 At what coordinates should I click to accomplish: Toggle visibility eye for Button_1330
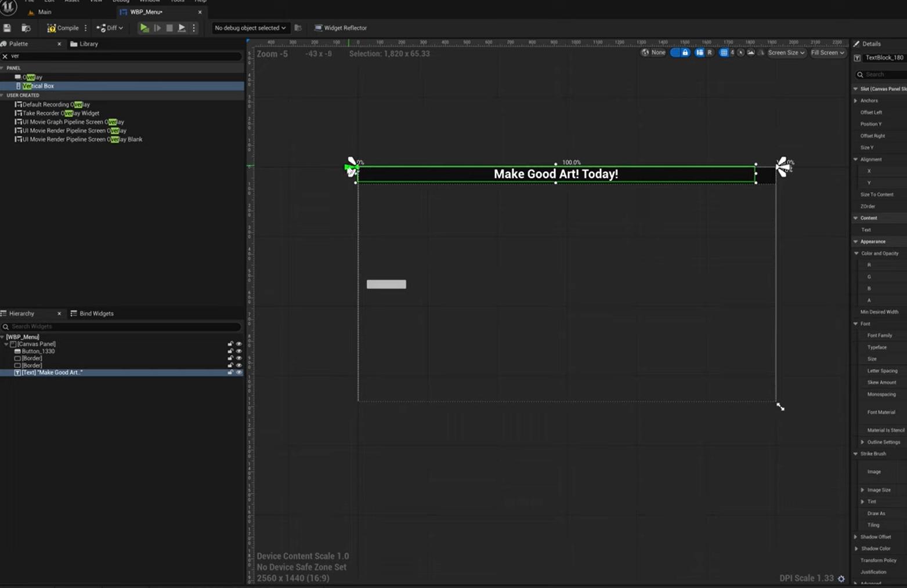(x=239, y=351)
